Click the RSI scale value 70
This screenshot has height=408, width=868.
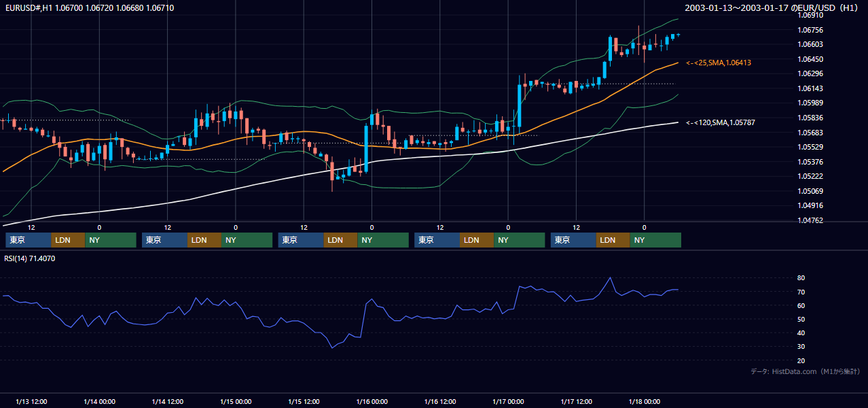click(801, 292)
